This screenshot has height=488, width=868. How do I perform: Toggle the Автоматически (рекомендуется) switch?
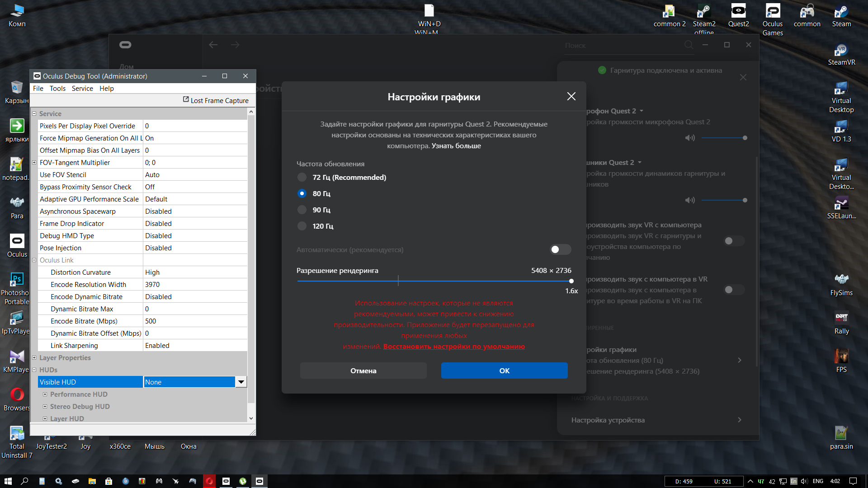[560, 250]
